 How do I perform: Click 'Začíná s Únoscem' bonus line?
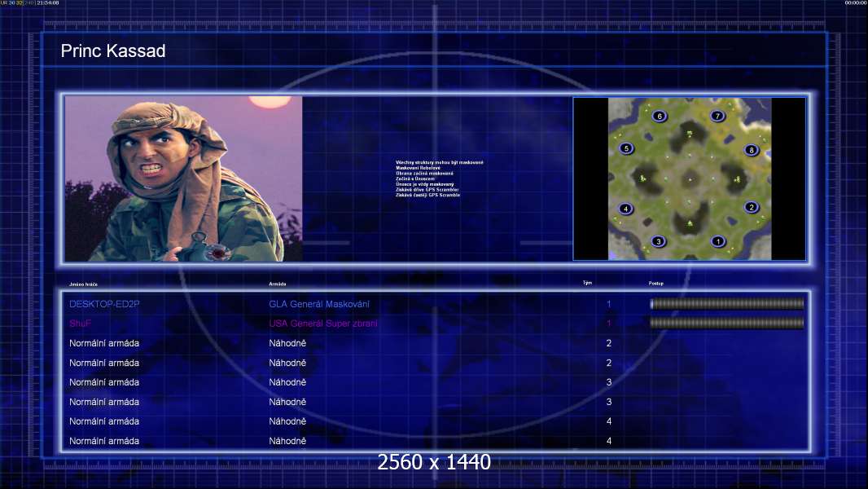click(416, 178)
